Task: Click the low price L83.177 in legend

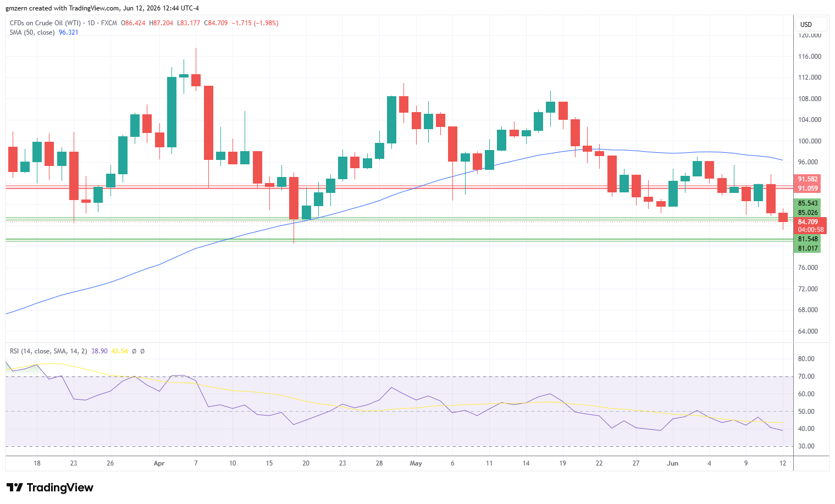Action: 189,23
